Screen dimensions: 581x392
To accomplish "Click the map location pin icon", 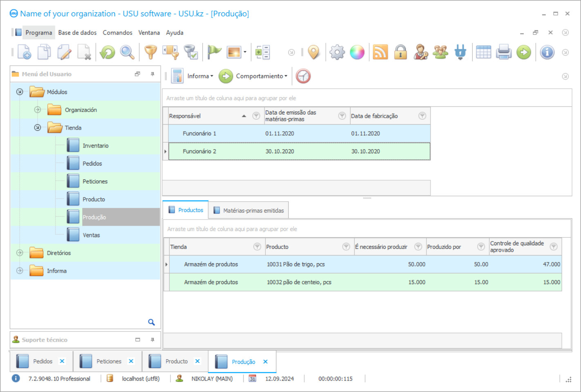I will click(x=314, y=52).
